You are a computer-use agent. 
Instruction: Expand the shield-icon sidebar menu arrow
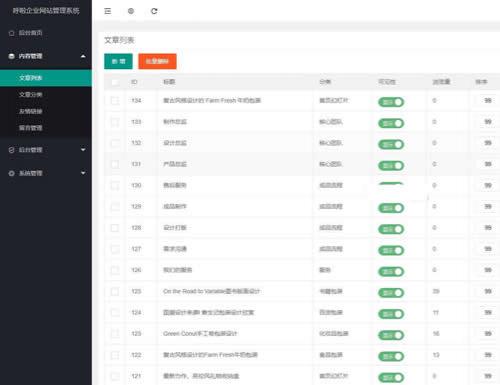(x=83, y=150)
